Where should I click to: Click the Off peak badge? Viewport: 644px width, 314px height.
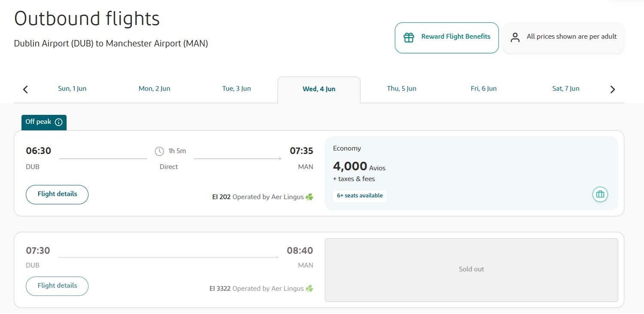tap(44, 122)
